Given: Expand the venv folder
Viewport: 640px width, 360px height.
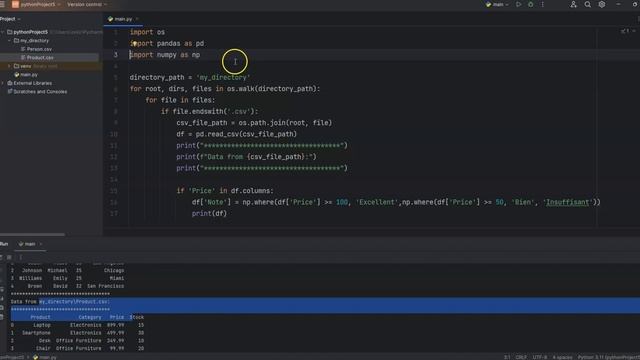Looking at the screenshot, I should [10, 66].
